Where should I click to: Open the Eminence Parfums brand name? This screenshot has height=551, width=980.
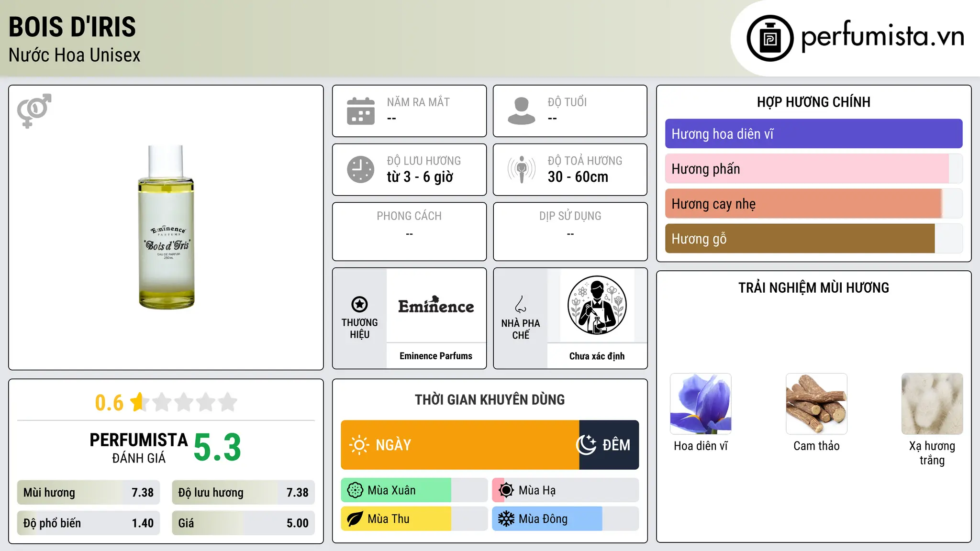click(x=436, y=356)
